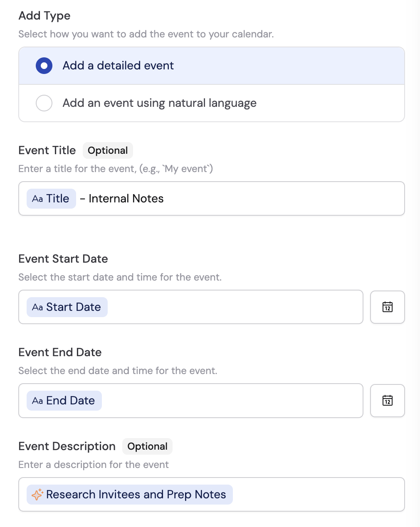Viewport: 420px width, 527px height.
Task: Reselect the detailed event radio button
Action: pos(44,65)
